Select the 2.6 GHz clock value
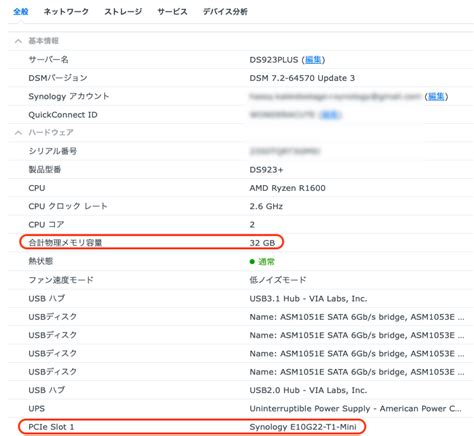Viewport: 474px width, 436px height. pyautogui.click(x=266, y=206)
